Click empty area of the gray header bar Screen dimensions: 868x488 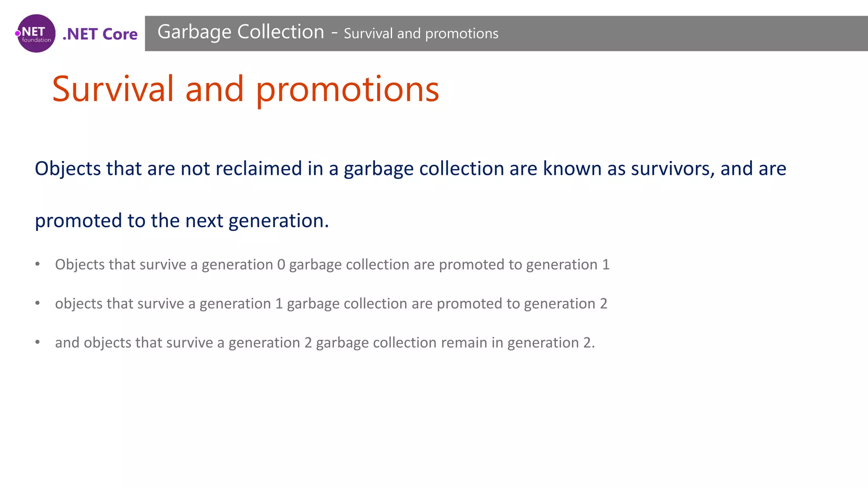[678, 33]
